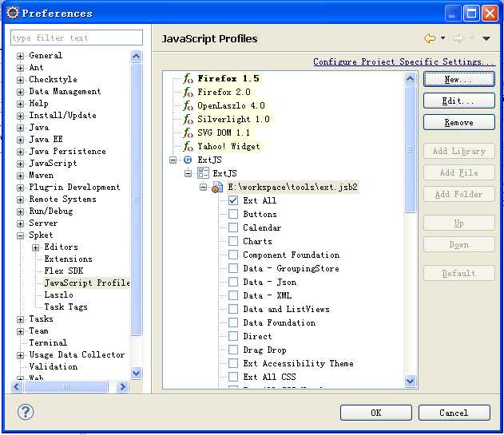Check Data and ListViews checkbox

tap(233, 309)
